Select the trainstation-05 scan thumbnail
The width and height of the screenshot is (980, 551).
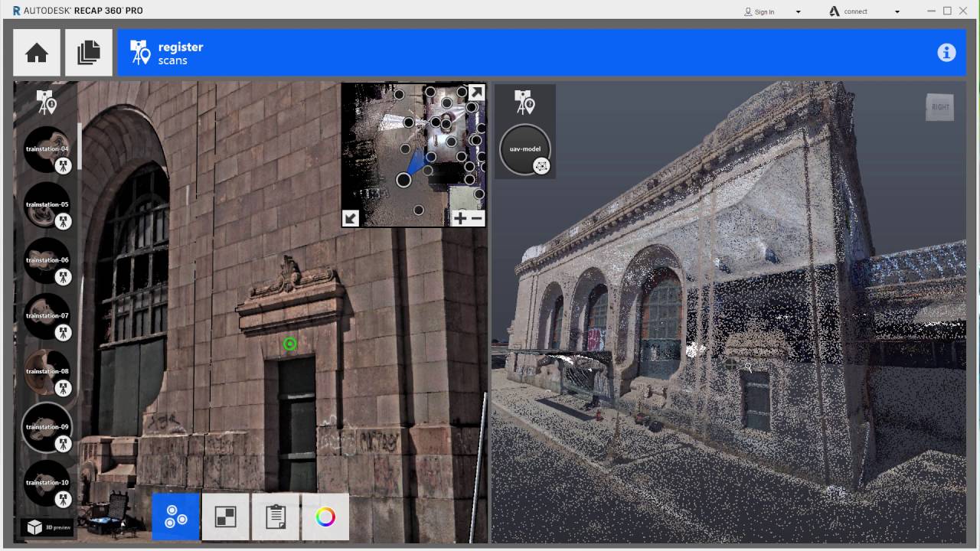(x=47, y=205)
